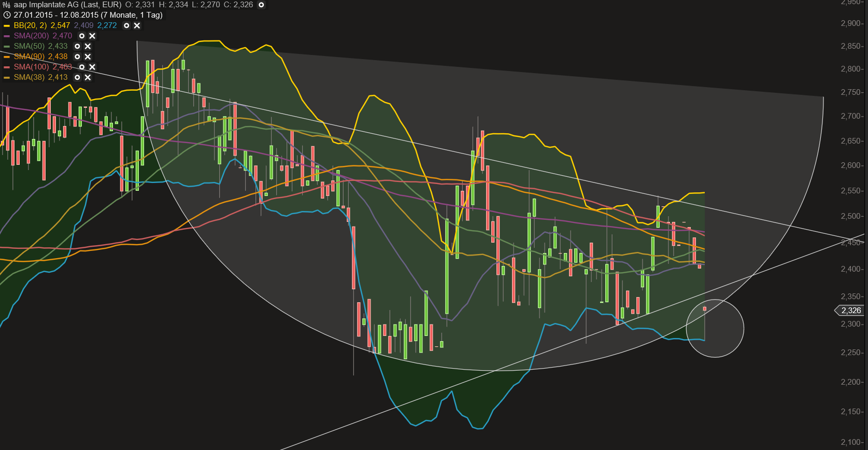
Task: Open settings circle for SMA(50)
Action: [x=77, y=46]
